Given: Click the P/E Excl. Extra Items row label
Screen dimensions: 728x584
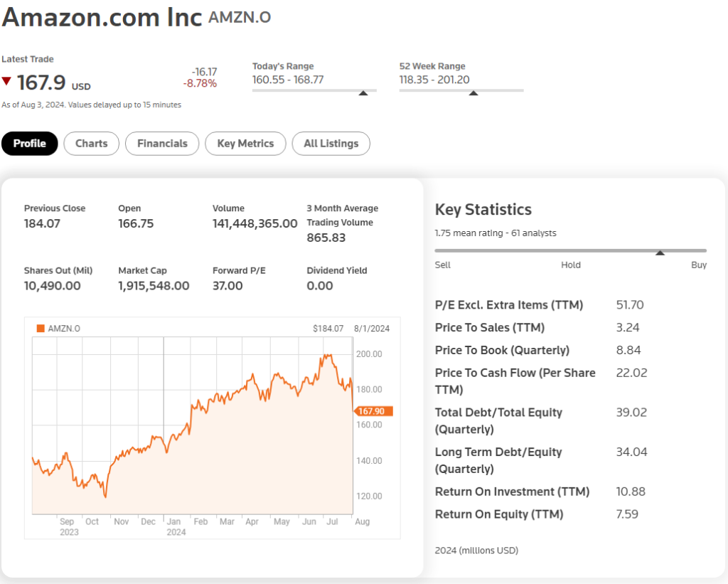Looking at the screenshot, I should click(508, 305).
